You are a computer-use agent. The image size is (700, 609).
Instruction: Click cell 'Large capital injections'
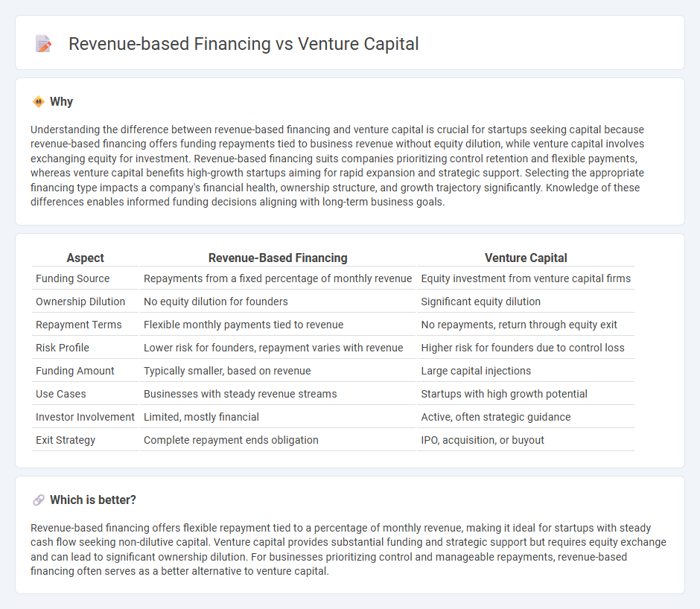[526, 371]
